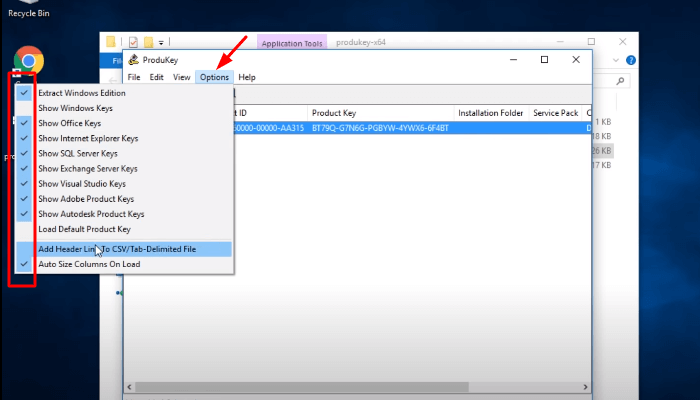Open the File menu in ProduKey
Screen dimensions: 700x400
(x=133, y=77)
